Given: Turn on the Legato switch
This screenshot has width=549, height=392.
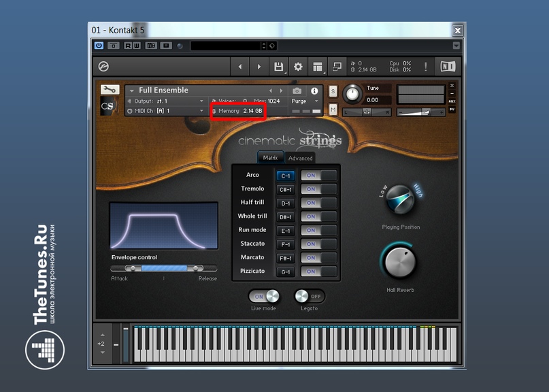Looking at the screenshot, I should [310, 296].
